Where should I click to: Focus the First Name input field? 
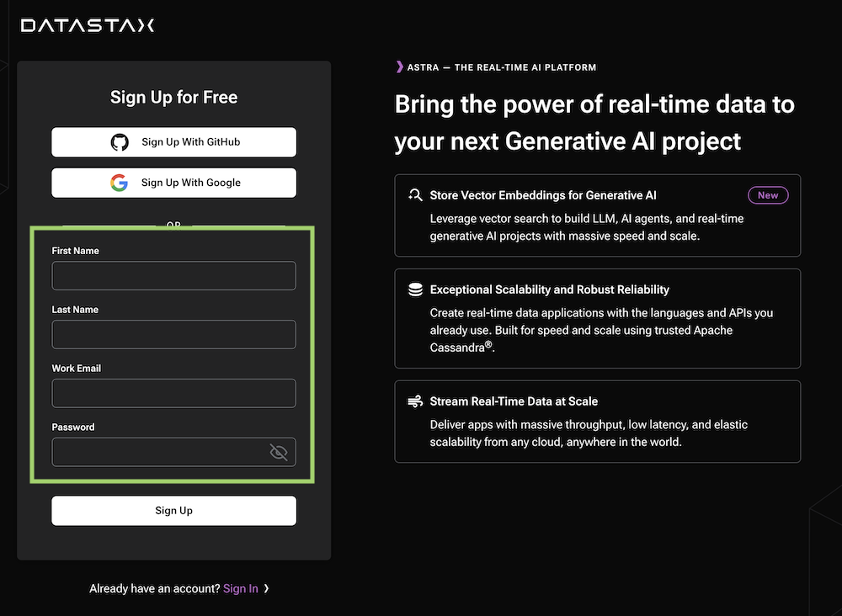[x=174, y=276]
